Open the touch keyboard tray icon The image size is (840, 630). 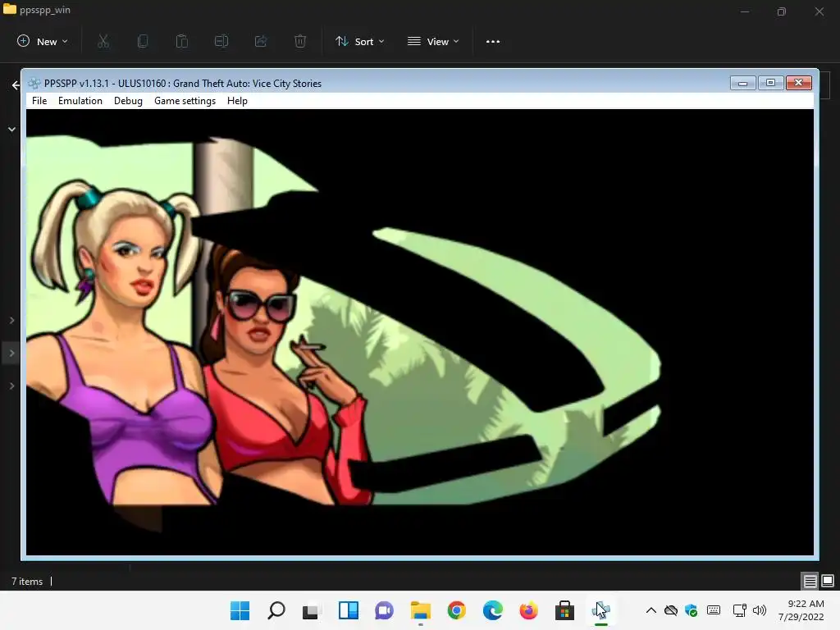point(714,610)
